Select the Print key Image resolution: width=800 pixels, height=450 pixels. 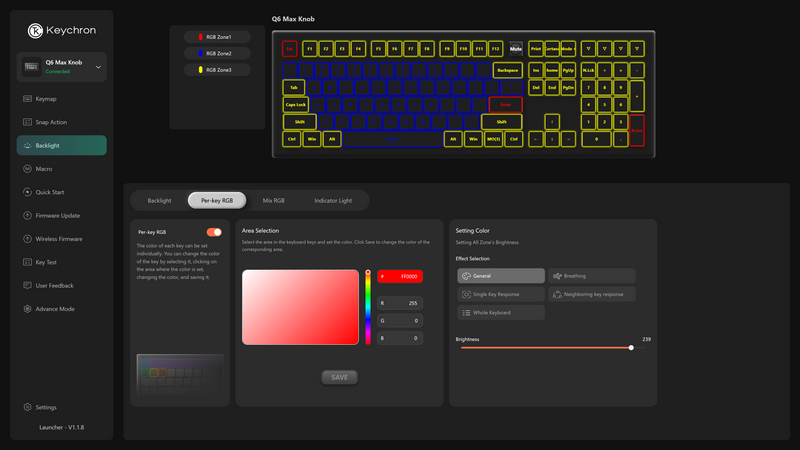(536, 49)
